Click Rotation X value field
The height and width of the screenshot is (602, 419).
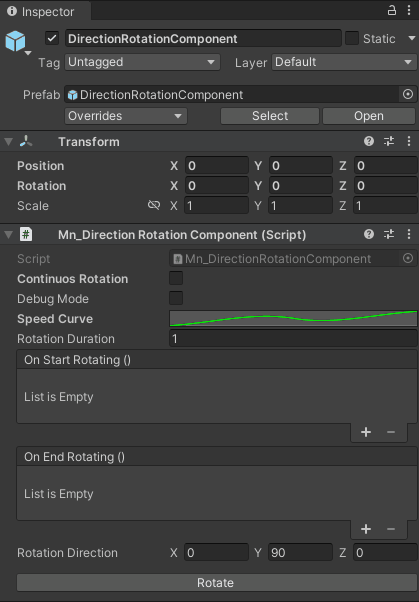[217, 185]
